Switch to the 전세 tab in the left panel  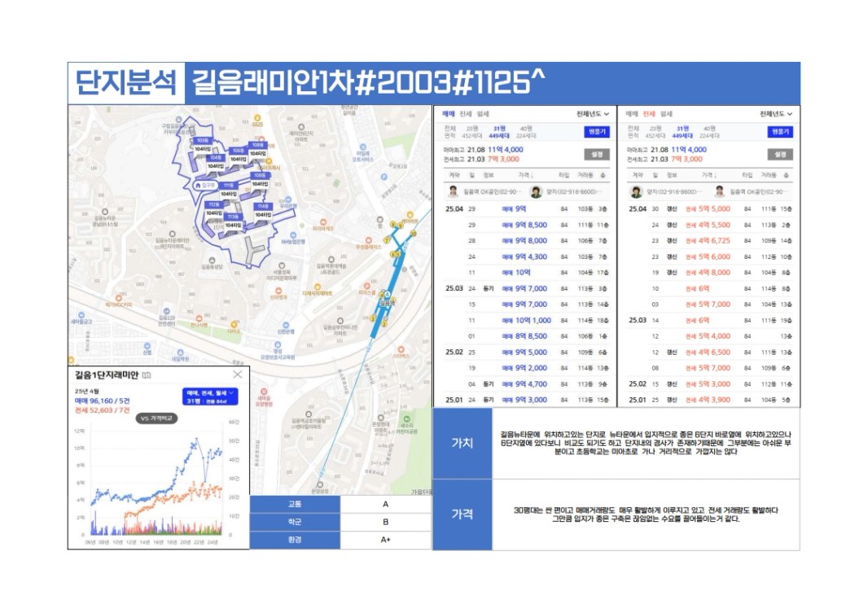point(465,114)
